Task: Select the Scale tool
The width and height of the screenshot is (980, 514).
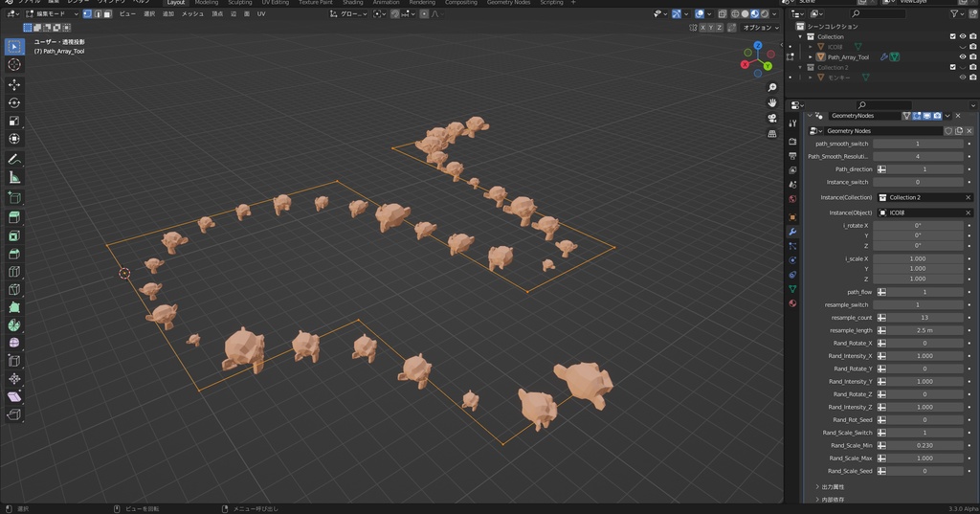Action: 14,121
